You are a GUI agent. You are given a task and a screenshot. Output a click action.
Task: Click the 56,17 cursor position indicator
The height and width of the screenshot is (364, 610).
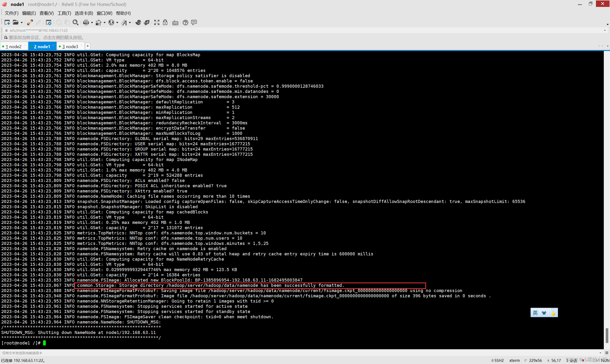coord(554,360)
